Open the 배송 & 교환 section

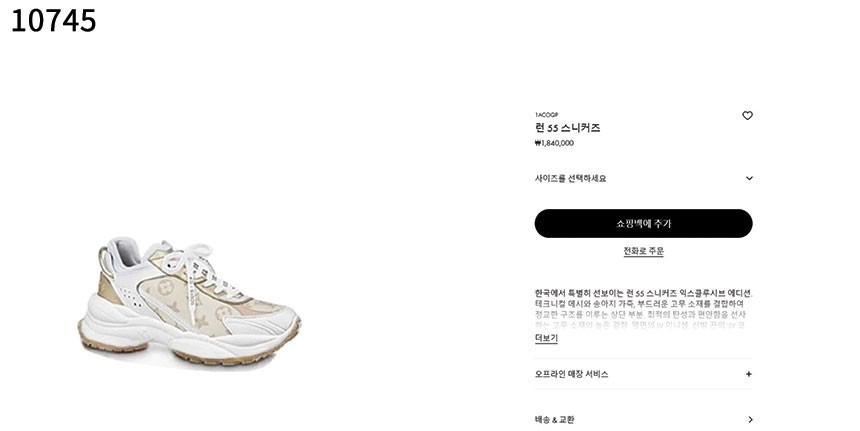pyautogui.click(x=643, y=419)
